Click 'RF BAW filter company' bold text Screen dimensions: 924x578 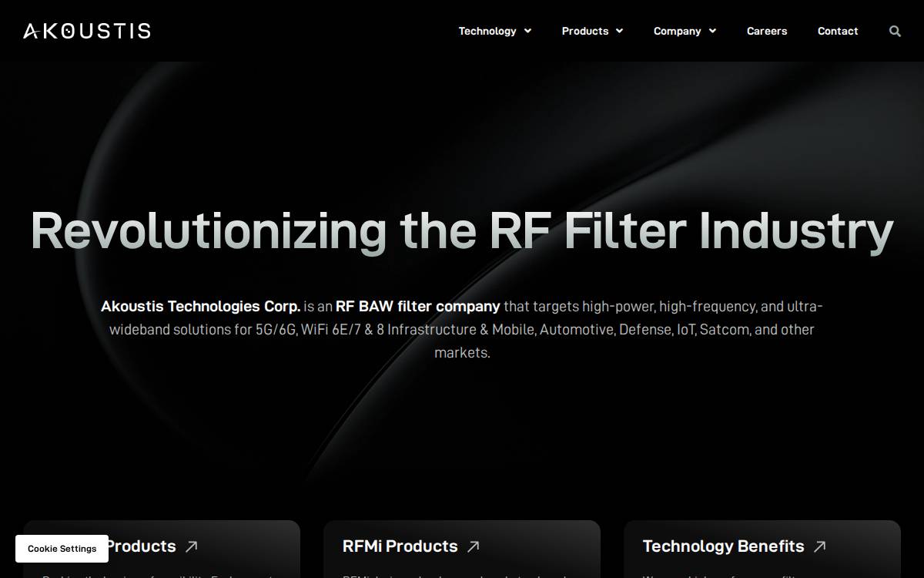coord(418,306)
